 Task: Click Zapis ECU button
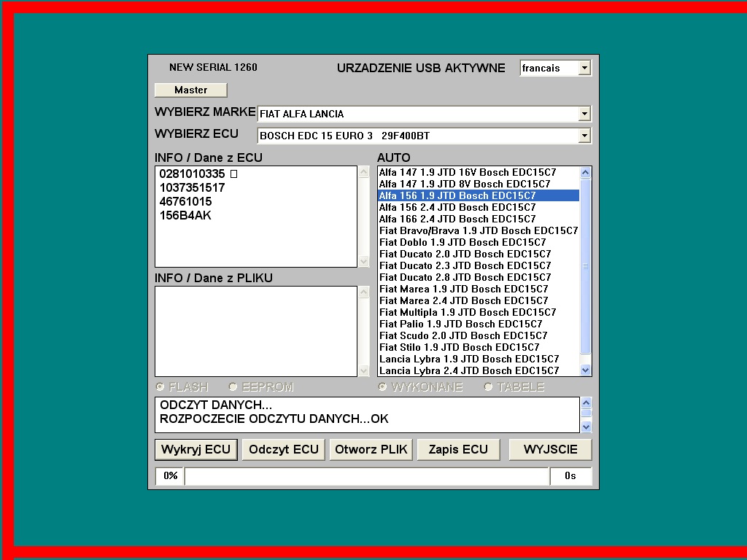pyautogui.click(x=458, y=449)
